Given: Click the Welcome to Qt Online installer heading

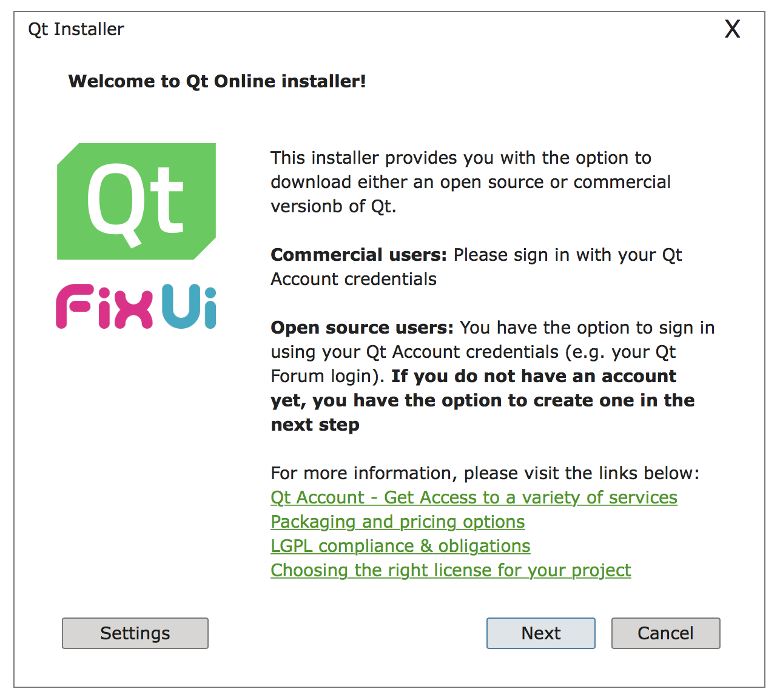Looking at the screenshot, I should point(217,81).
